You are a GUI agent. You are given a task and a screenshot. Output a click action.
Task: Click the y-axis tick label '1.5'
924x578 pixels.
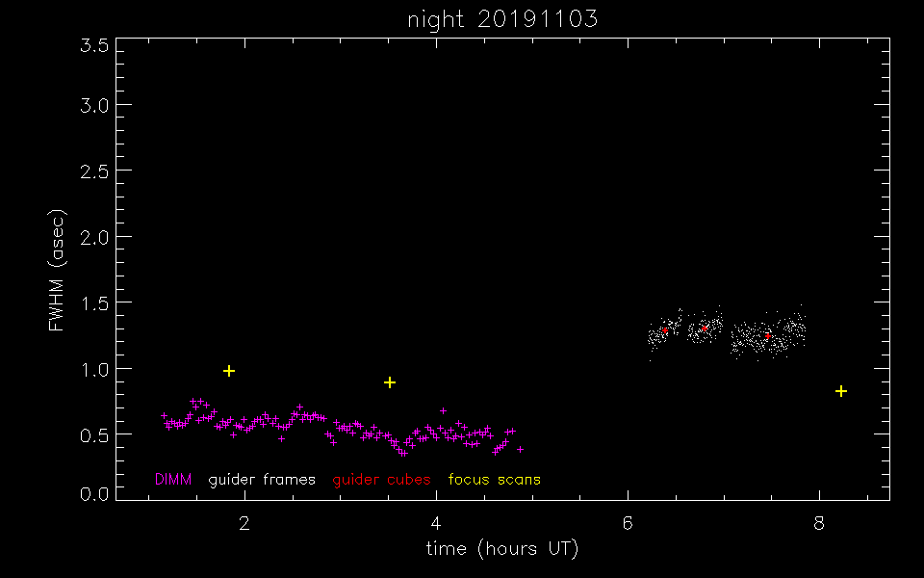pos(94,303)
